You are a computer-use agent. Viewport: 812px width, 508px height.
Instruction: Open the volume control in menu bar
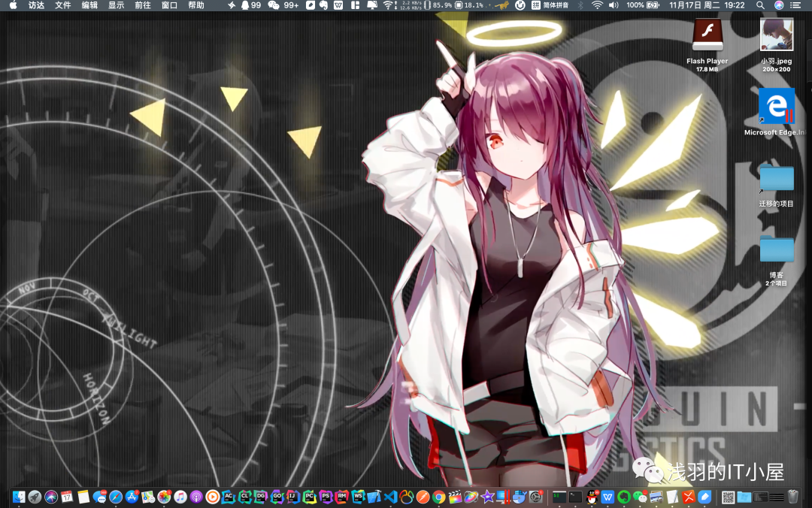[614, 5]
